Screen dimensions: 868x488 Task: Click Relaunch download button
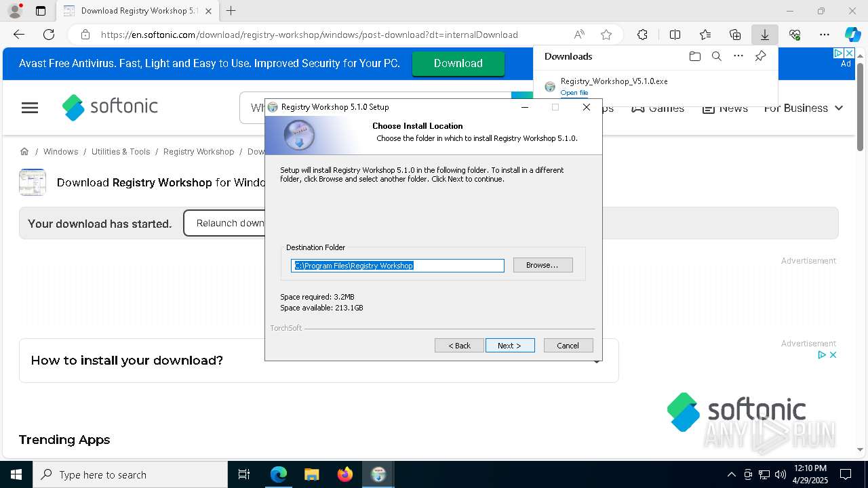[x=224, y=223]
